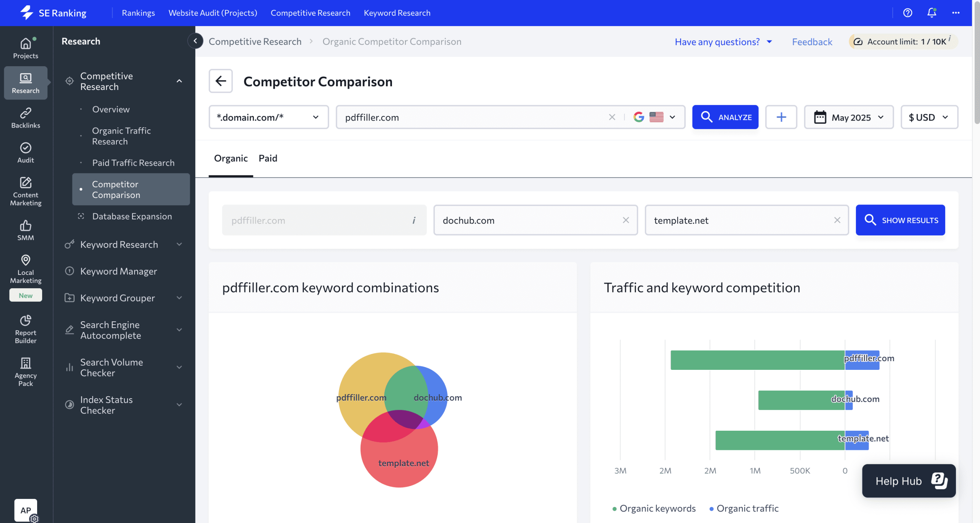The height and width of the screenshot is (523, 980).
Task: Open the Audit sidebar icon
Action: pyautogui.click(x=26, y=153)
